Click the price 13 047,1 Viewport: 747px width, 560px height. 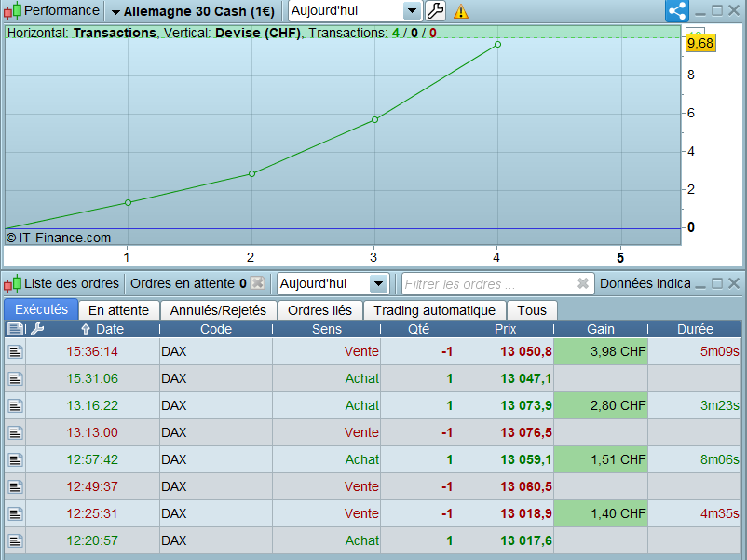tap(526, 379)
